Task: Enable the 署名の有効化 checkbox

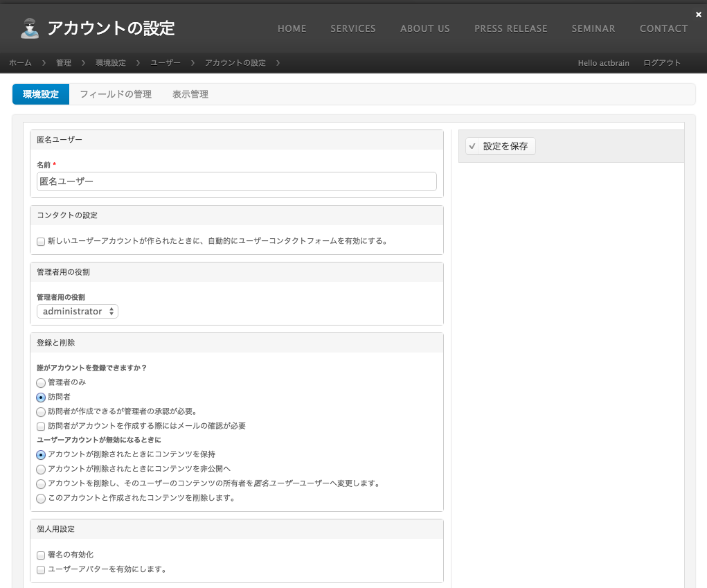Action: tap(40, 555)
